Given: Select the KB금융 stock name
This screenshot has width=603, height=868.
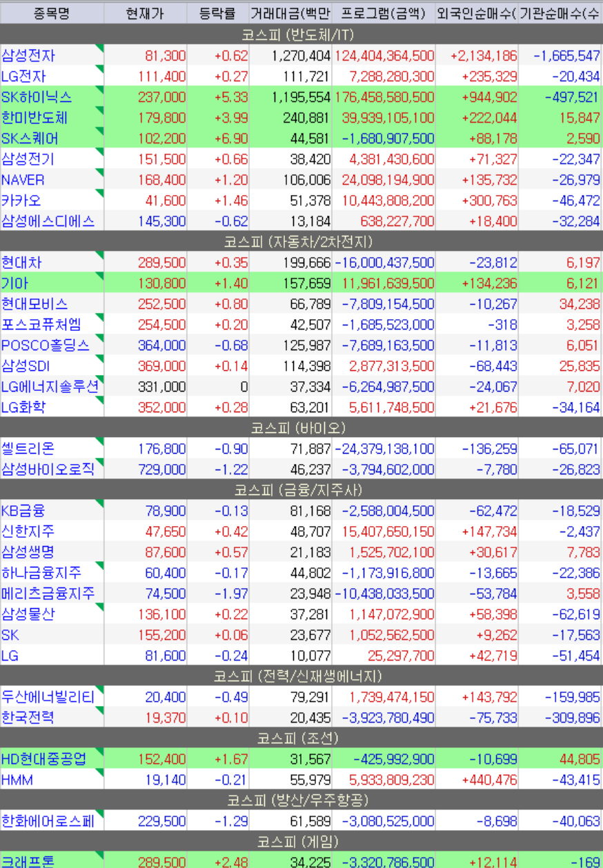Looking at the screenshot, I should [x=23, y=511].
